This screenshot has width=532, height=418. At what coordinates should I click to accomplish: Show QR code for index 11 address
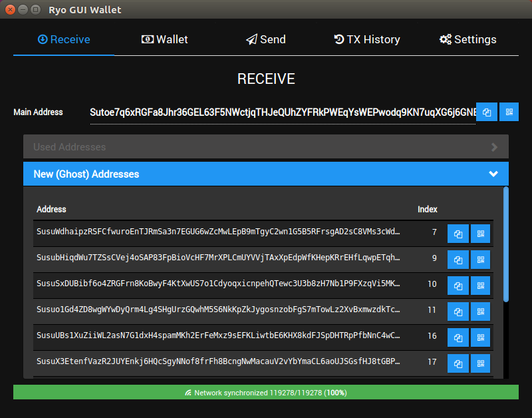click(x=480, y=312)
